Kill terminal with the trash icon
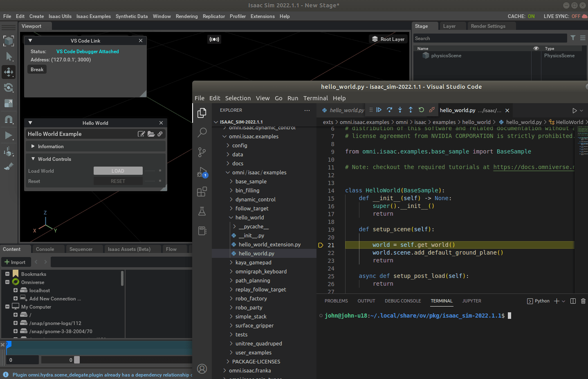Viewport: 588px width, 379px height. pyautogui.click(x=583, y=301)
